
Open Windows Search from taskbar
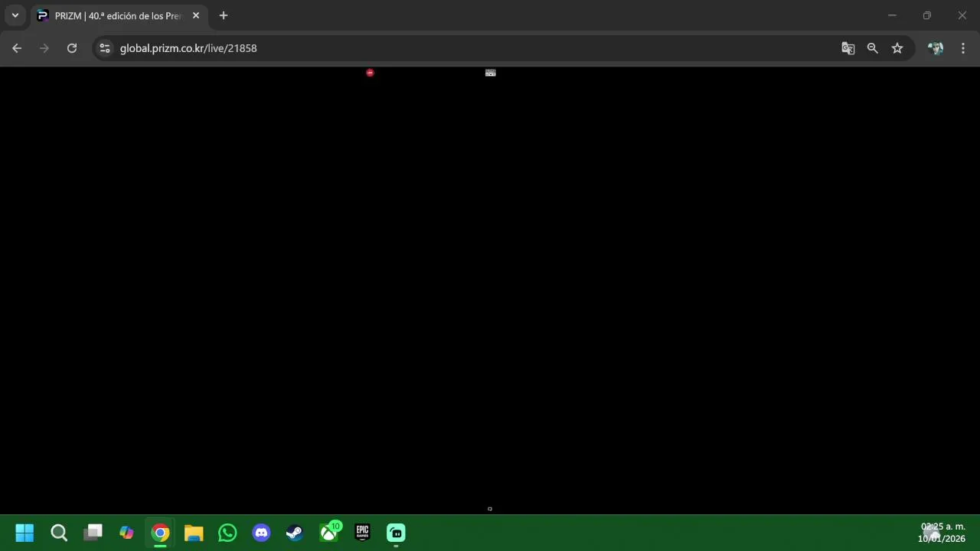click(x=59, y=533)
